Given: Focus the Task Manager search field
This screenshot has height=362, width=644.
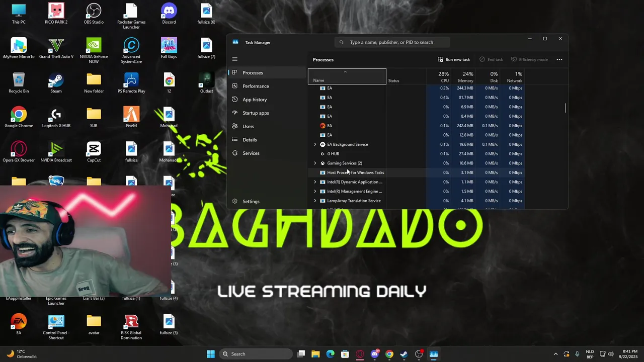Looking at the screenshot, I should pyautogui.click(x=392, y=42).
